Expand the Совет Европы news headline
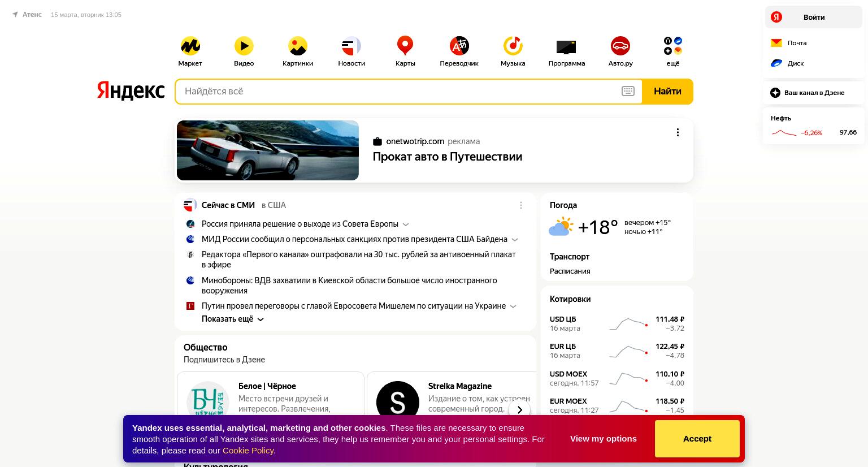The image size is (868, 467). (406, 224)
